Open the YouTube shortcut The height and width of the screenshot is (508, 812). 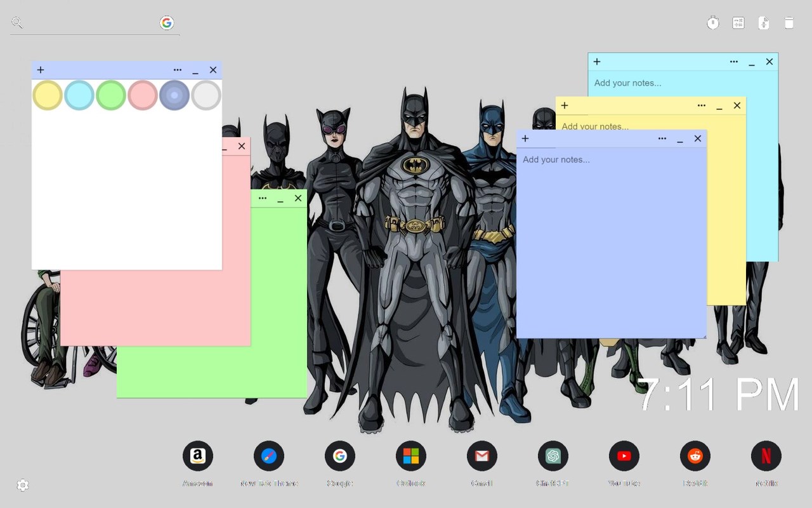pyautogui.click(x=624, y=456)
